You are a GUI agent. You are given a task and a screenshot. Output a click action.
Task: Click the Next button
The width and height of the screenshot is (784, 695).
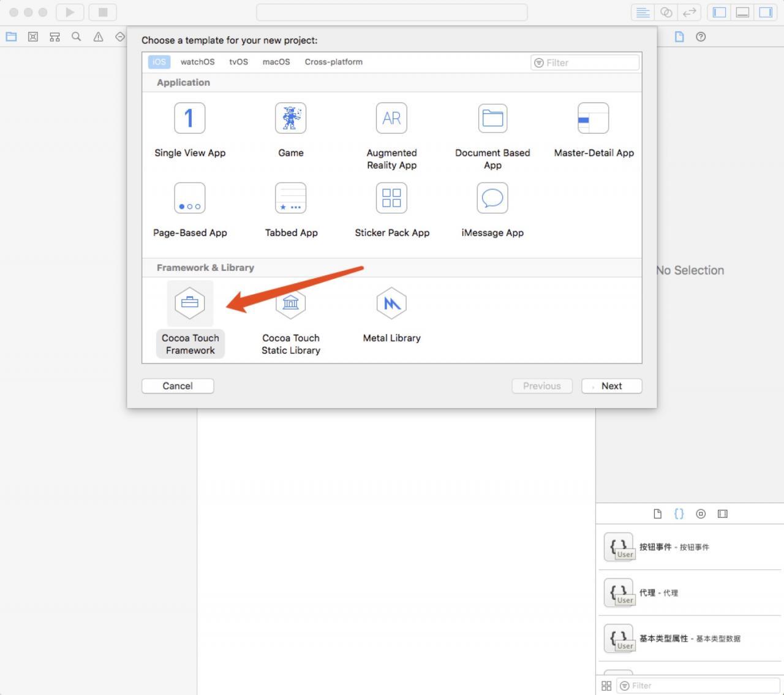(611, 385)
